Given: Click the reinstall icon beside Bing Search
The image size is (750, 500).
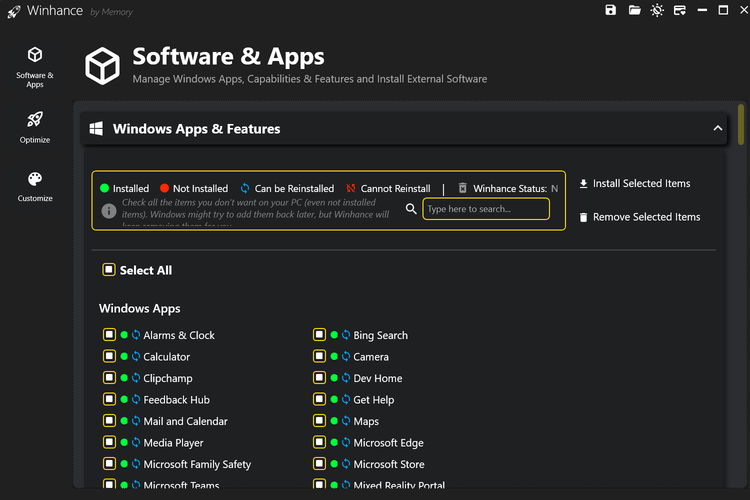Looking at the screenshot, I should (346, 335).
